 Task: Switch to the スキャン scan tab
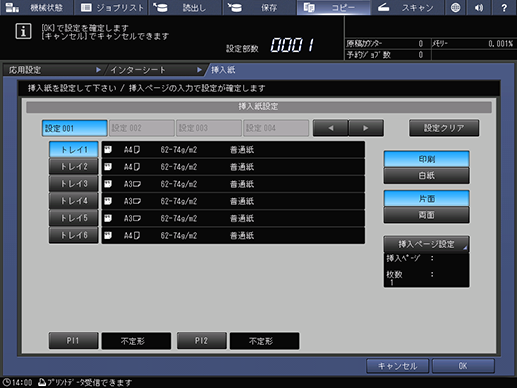pyautogui.click(x=408, y=7)
